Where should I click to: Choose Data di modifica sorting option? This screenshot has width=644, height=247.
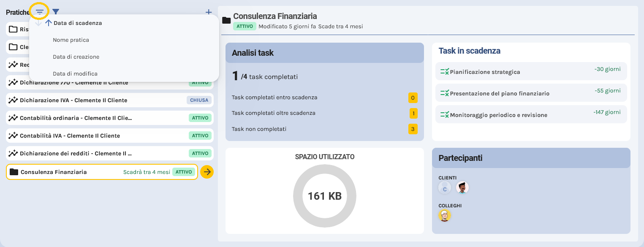tap(75, 74)
